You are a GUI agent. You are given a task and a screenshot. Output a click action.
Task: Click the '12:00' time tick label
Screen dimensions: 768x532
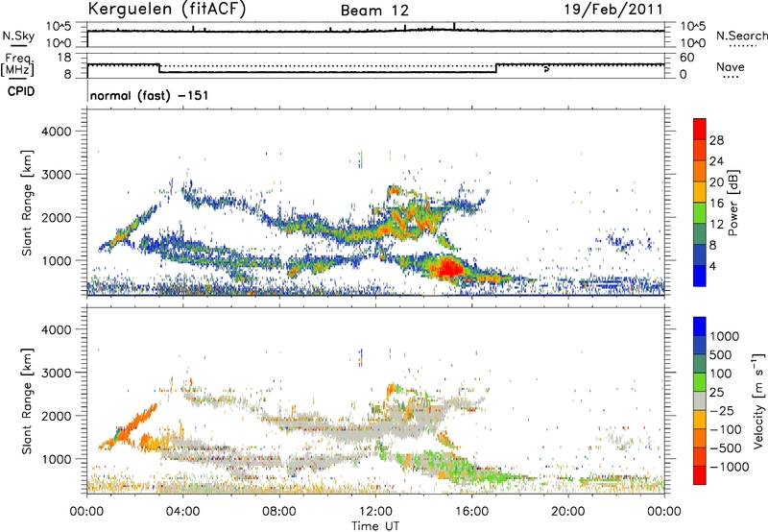point(375,512)
